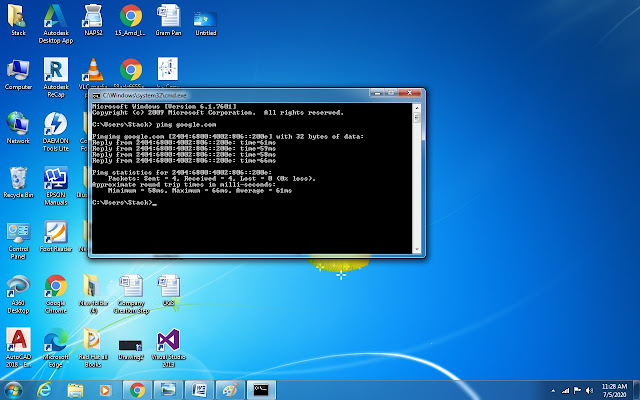This screenshot has height=400, width=640.
Task: Launch the Google Chrome desktop shortcut
Action: [x=56, y=294]
